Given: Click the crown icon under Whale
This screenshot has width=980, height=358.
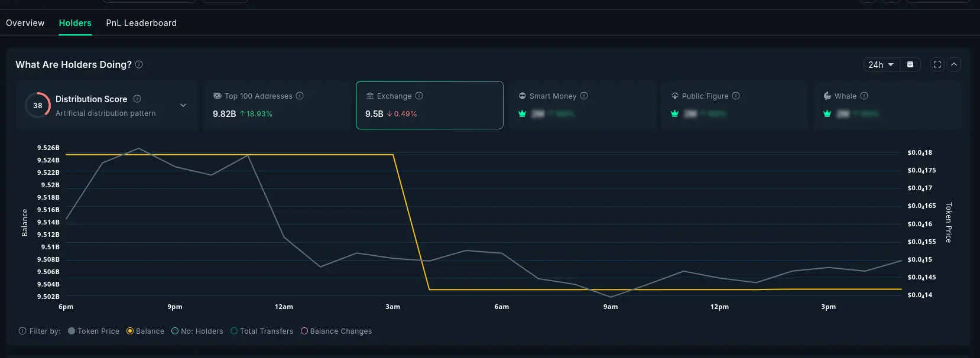Looking at the screenshot, I should point(828,113).
